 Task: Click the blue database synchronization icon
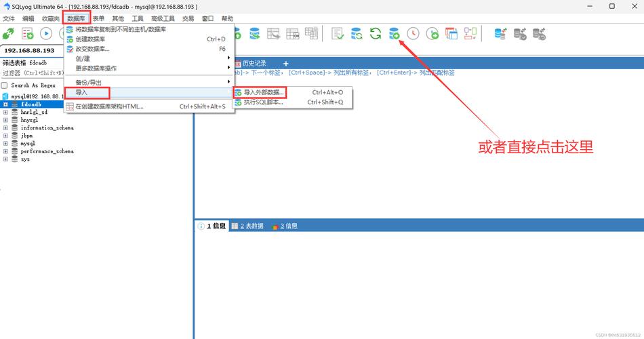coord(501,33)
